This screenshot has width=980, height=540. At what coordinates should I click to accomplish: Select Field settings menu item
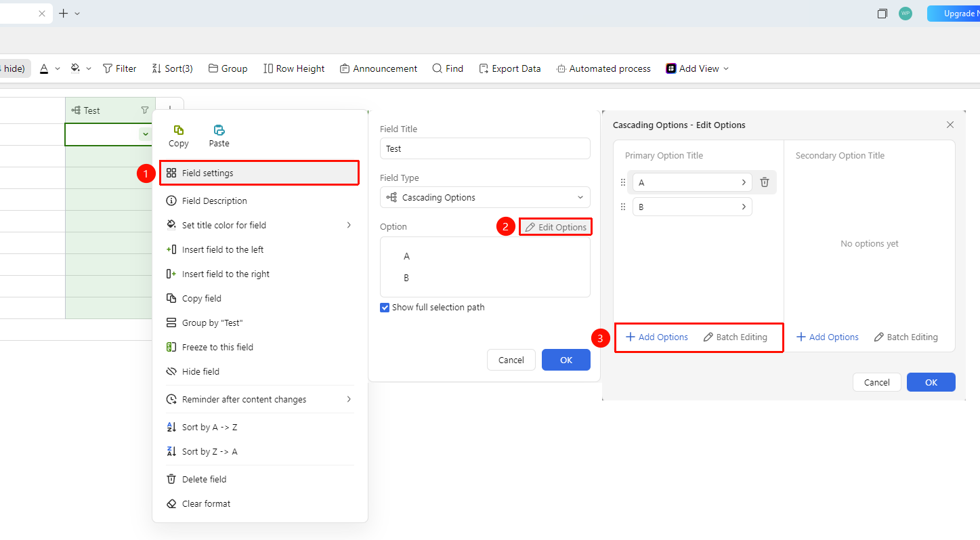pos(259,173)
